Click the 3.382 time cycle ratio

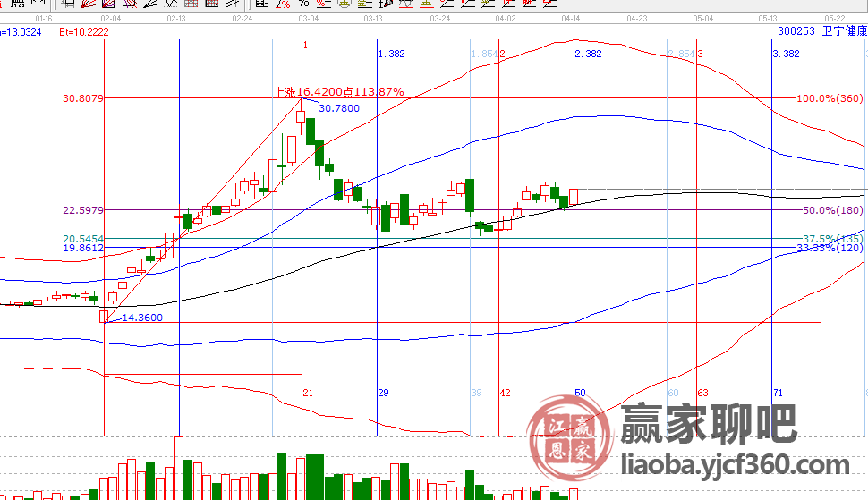786,54
